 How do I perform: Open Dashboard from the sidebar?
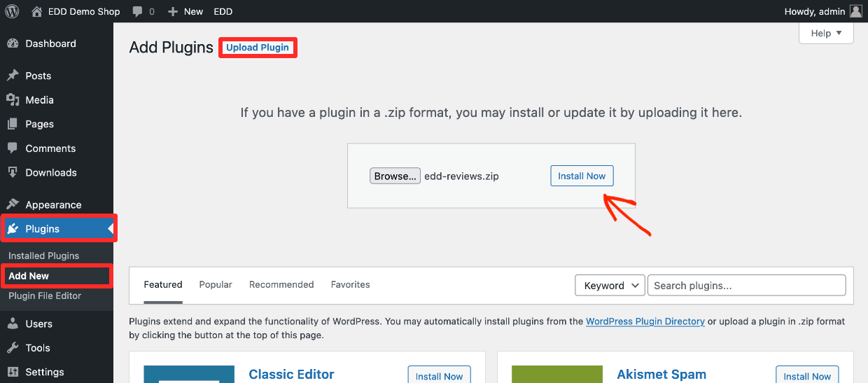click(x=50, y=43)
